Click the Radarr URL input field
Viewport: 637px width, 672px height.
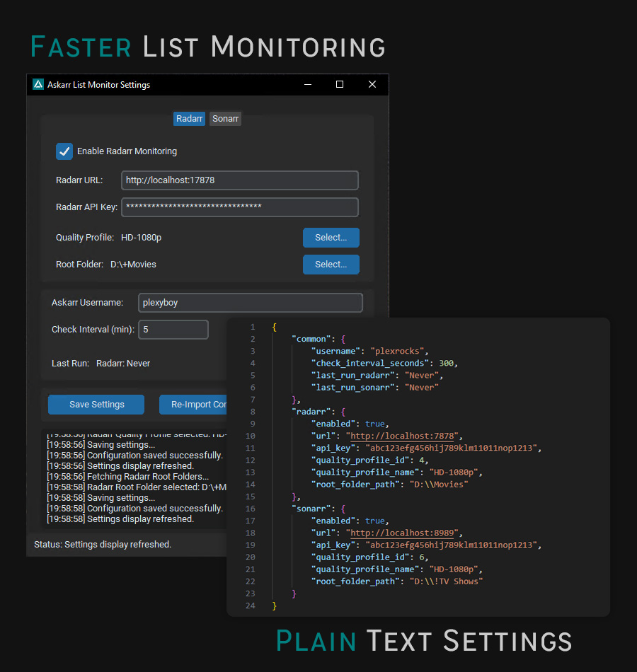240,180
